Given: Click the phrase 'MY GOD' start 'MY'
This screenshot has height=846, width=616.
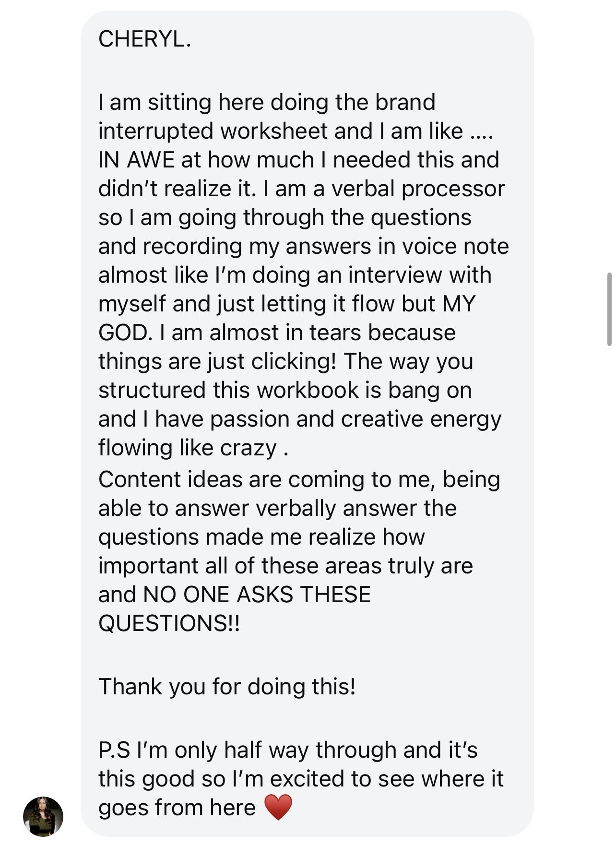Looking at the screenshot, I should tap(459, 303).
